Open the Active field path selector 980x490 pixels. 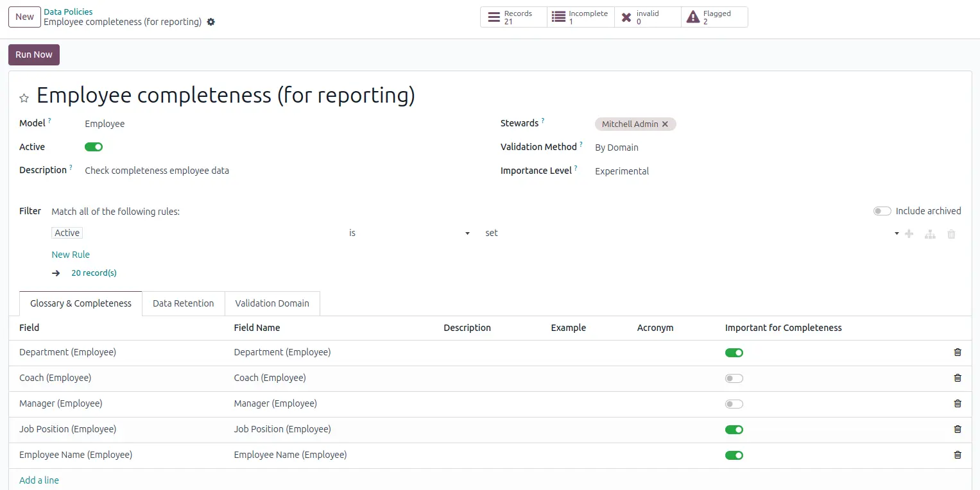pos(67,233)
